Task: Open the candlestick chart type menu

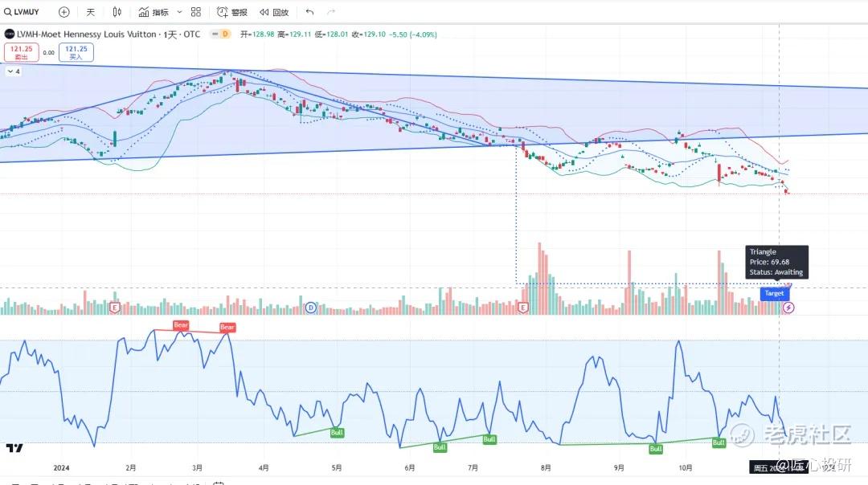Action: (117, 11)
